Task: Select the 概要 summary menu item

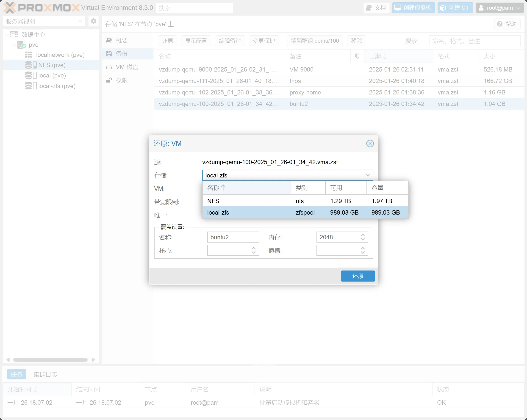Action: coord(122,40)
